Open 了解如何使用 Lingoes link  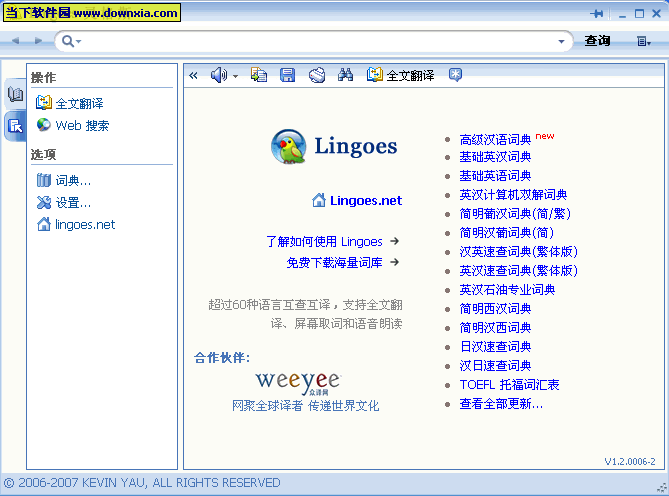(x=324, y=241)
